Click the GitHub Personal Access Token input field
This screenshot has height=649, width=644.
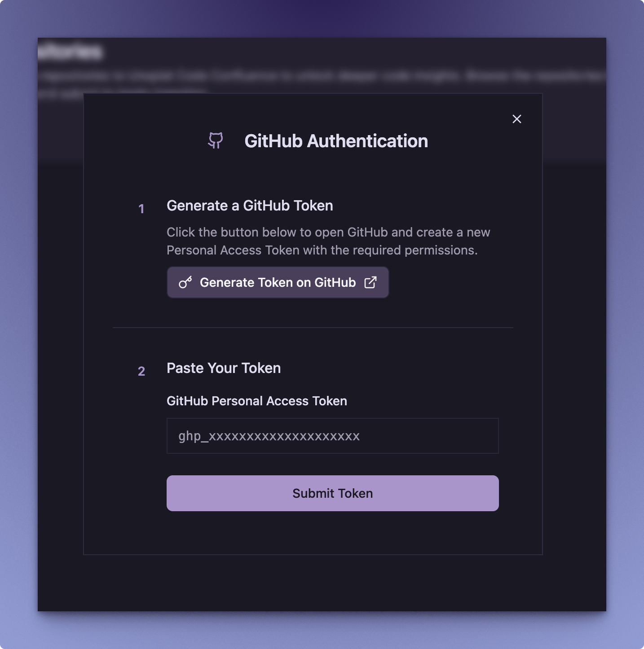coord(332,436)
